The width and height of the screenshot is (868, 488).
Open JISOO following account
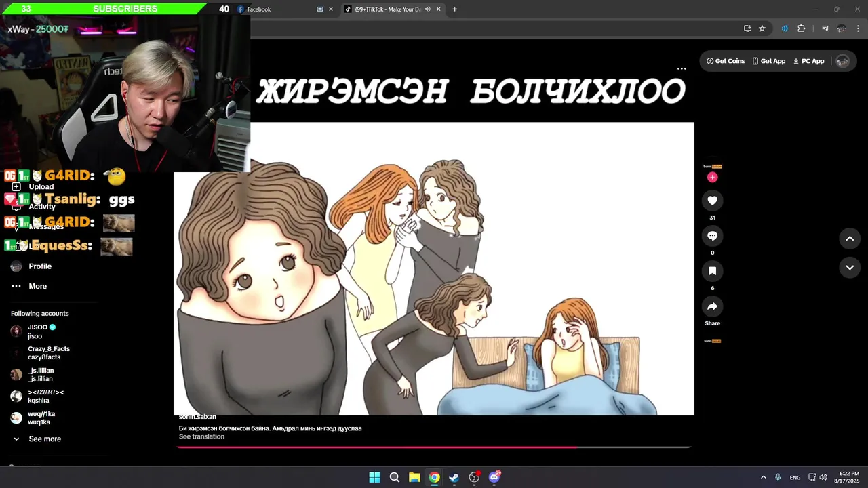[x=41, y=331]
